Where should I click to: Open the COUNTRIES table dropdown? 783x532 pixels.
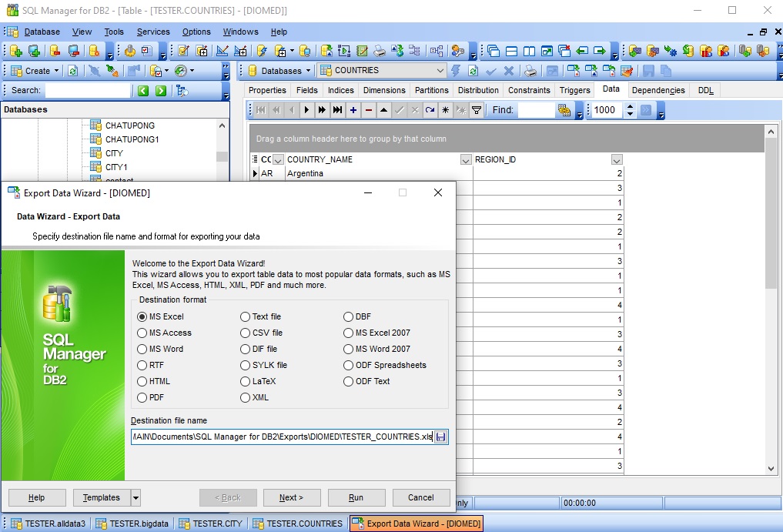pos(440,70)
